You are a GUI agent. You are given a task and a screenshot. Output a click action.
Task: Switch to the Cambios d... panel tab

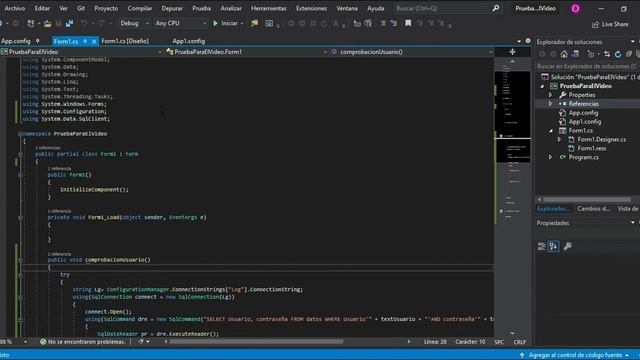click(593, 209)
